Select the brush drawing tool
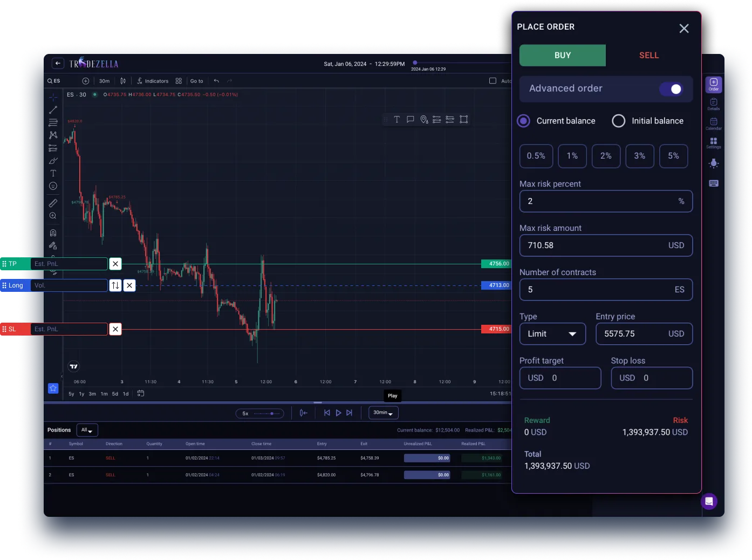The width and height of the screenshot is (752, 560). (53, 161)
